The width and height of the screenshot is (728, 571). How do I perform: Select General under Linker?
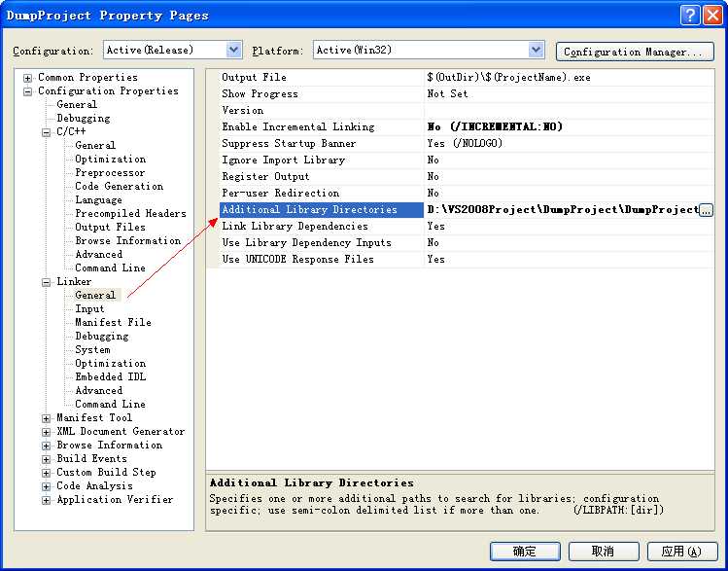(95, 295)
